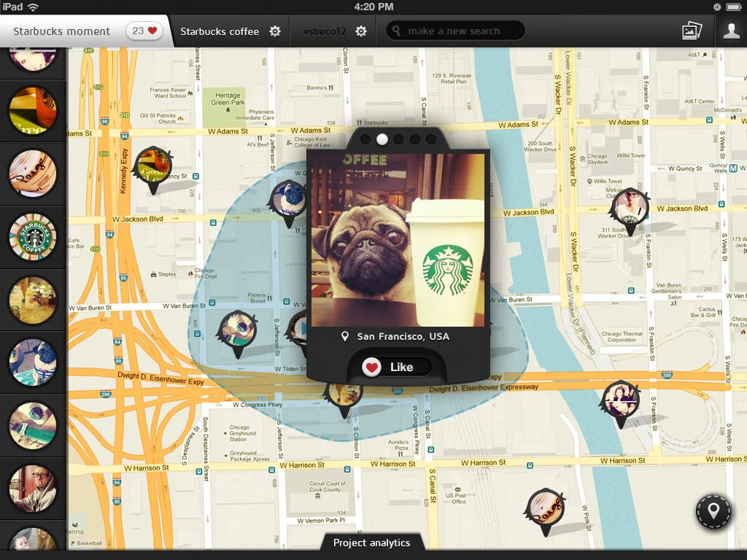Click the 23 likes heart badge
Screen dimensions: 747x560
click(x=144, y=31)
